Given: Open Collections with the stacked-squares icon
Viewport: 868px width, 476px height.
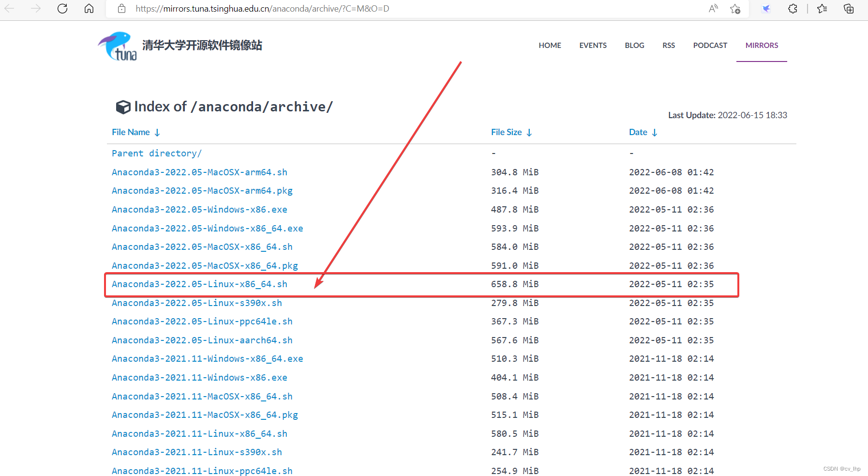Looking at the screenshot, I should tap(848, 8).
